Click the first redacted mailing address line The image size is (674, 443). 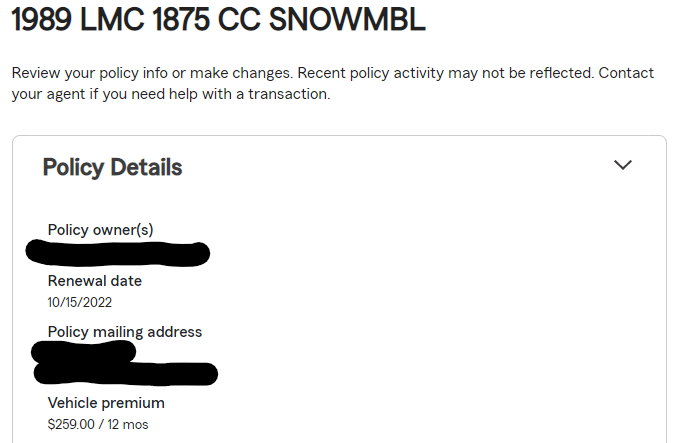pyautogui.click(x=83, y=351)
